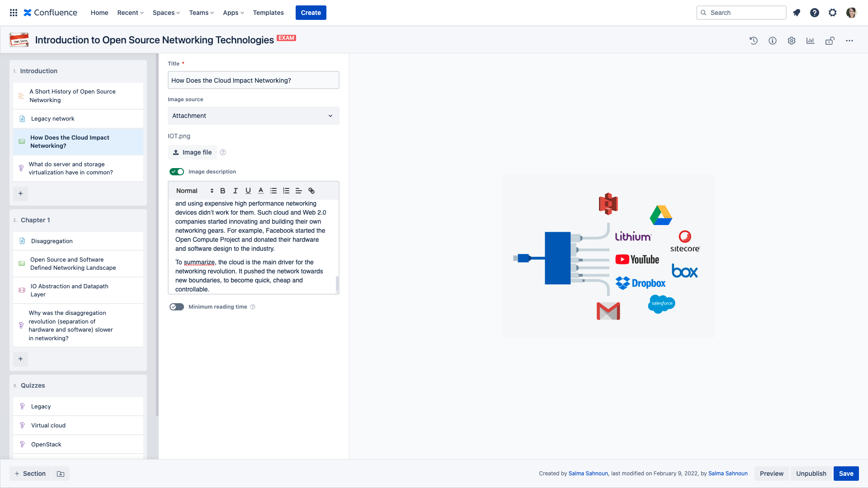The height and width of the screenshot is (488, 868).
Task: Click the underline formatting button
Action: (248, 191)
